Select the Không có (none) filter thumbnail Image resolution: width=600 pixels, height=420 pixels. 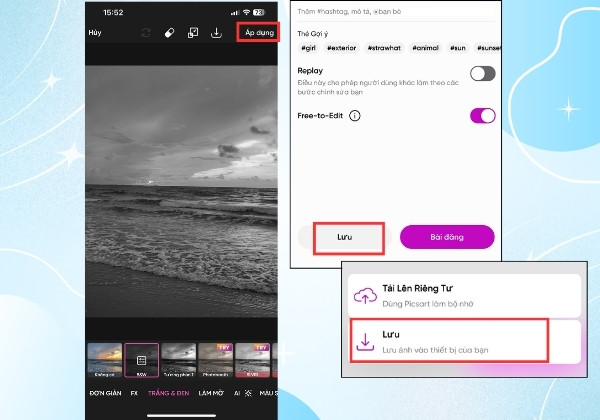coord(104,360)
